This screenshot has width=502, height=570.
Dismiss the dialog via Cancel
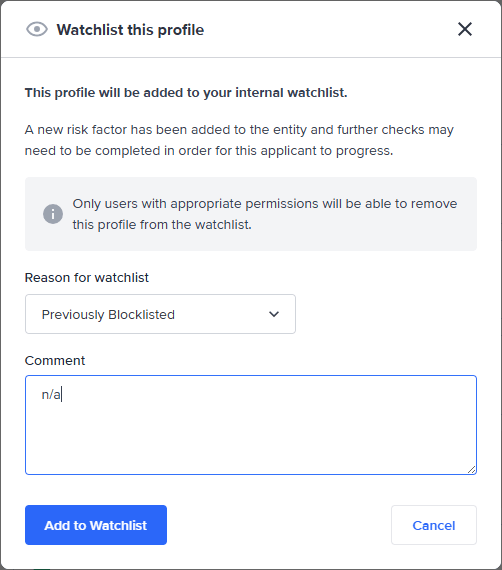[x=434, y=525]
